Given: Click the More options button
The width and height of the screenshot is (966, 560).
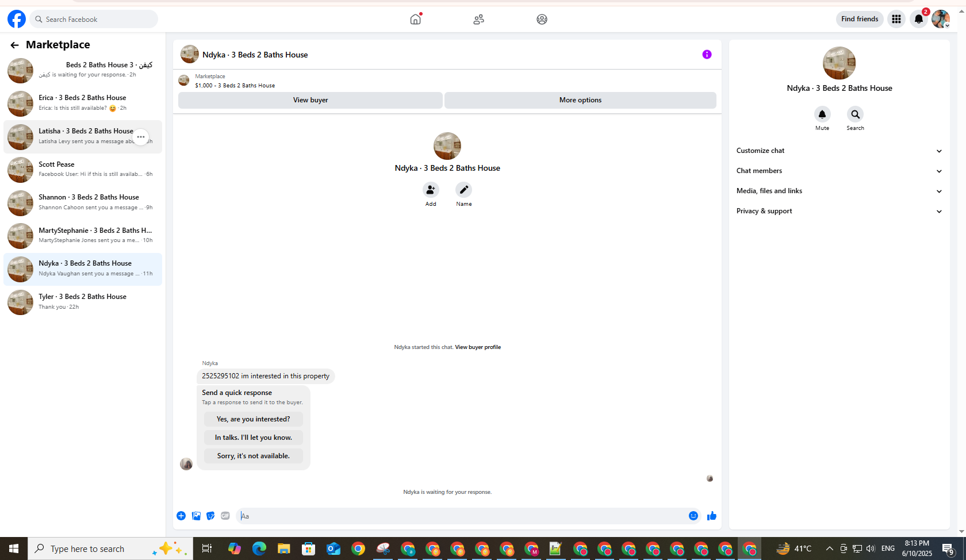Looking at the screenshot, I should click(580, 100).
